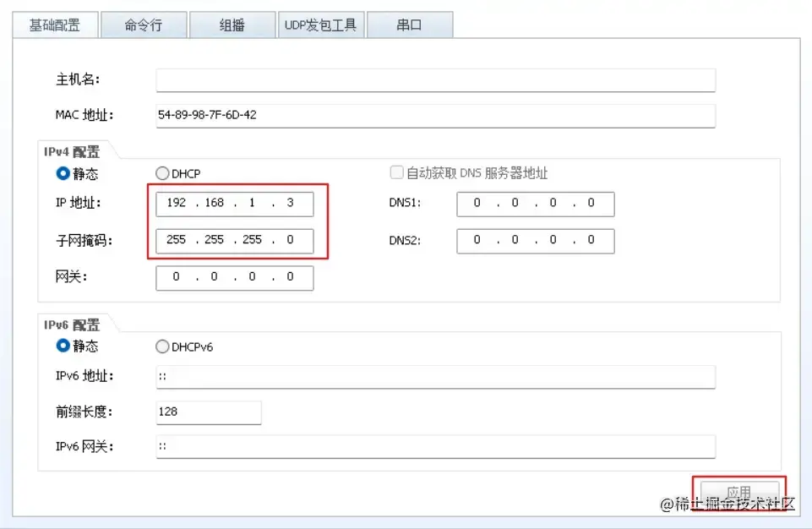Click the 子网掩码 field 255.255.255.0
Image resolution: width=812 pixels, height=529 pixels.
pyautogui.click(x=235, y=241)
